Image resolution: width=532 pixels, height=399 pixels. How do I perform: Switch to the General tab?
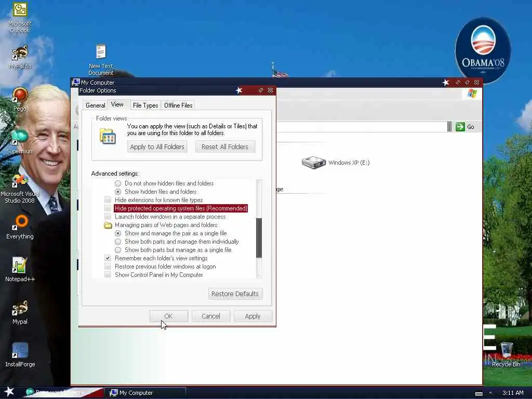tap(96, 105)
